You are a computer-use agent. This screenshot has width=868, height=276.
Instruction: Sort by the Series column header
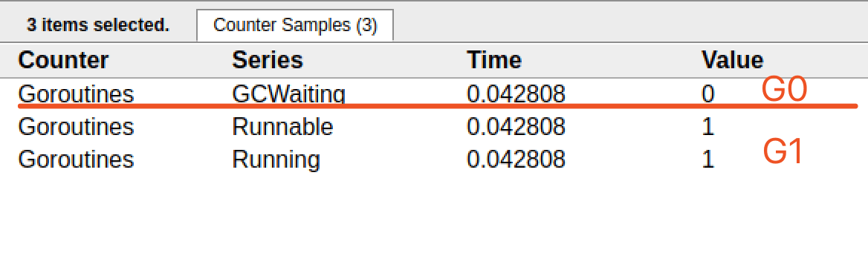point(268,60)
